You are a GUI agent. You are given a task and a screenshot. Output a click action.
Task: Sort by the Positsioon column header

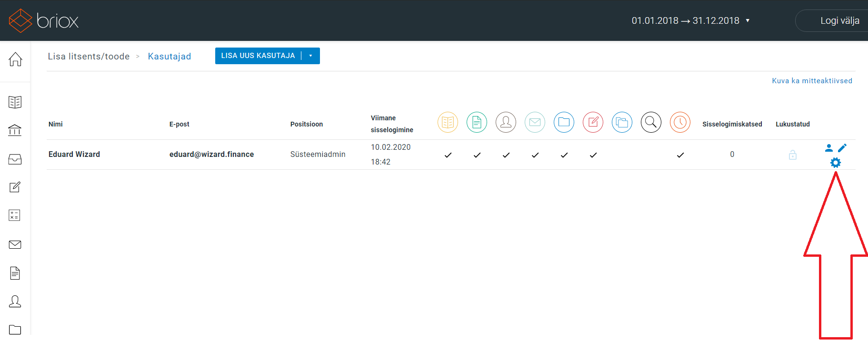pos(307,124)
